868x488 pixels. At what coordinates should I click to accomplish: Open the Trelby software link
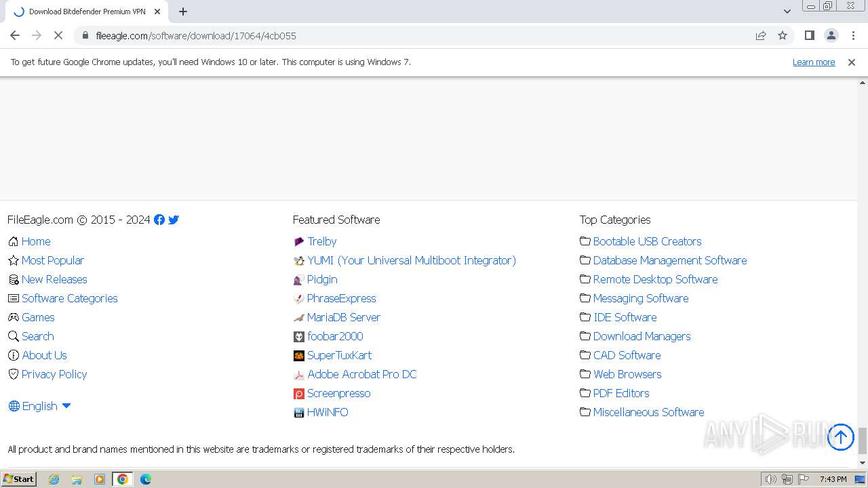[322, 241]
